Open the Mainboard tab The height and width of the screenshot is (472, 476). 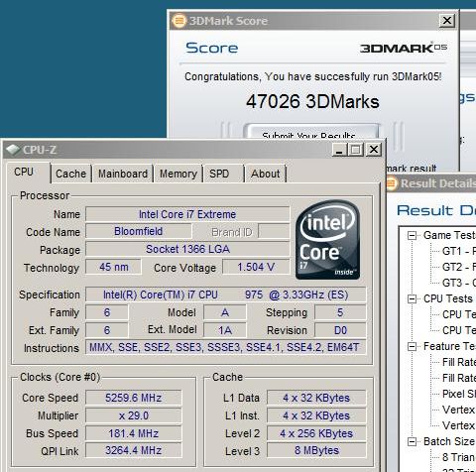click(123, 174)
